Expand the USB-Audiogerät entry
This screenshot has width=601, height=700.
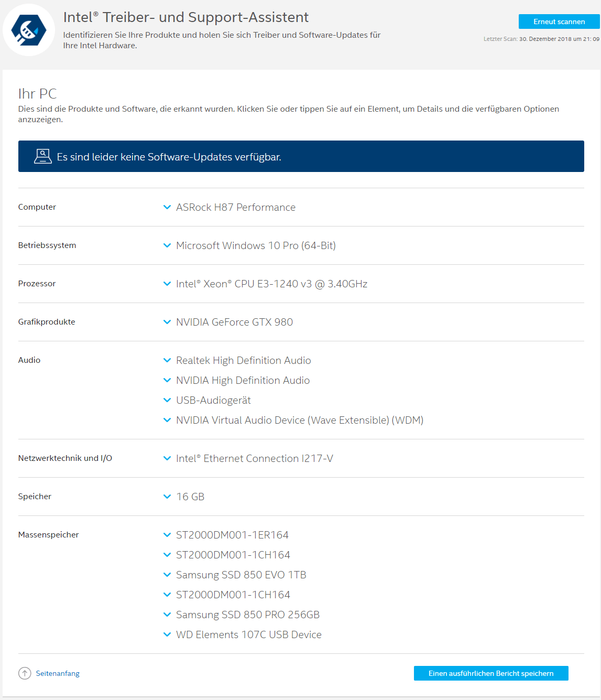tap(207, 400)
